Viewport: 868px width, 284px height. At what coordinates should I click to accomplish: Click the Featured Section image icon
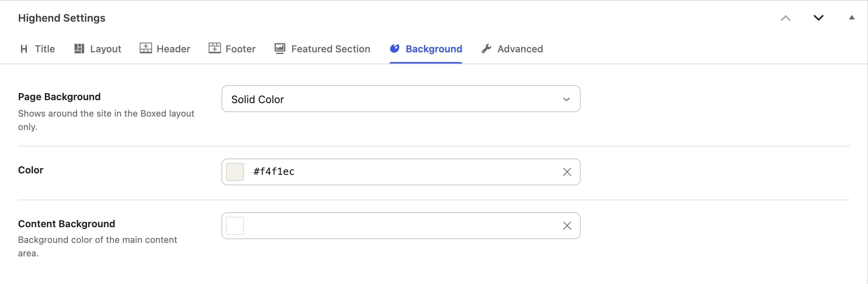click(280, 49)
